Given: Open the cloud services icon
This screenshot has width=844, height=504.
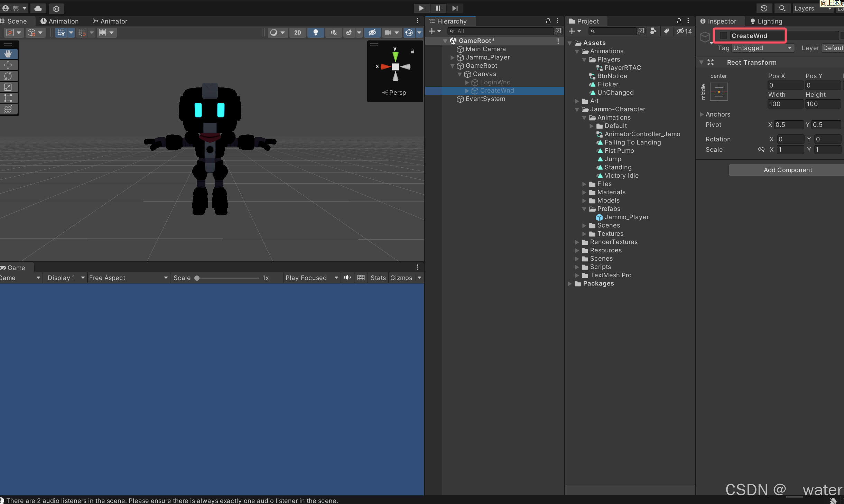Looking at the screenshot, I should click(x=38, y=8).
